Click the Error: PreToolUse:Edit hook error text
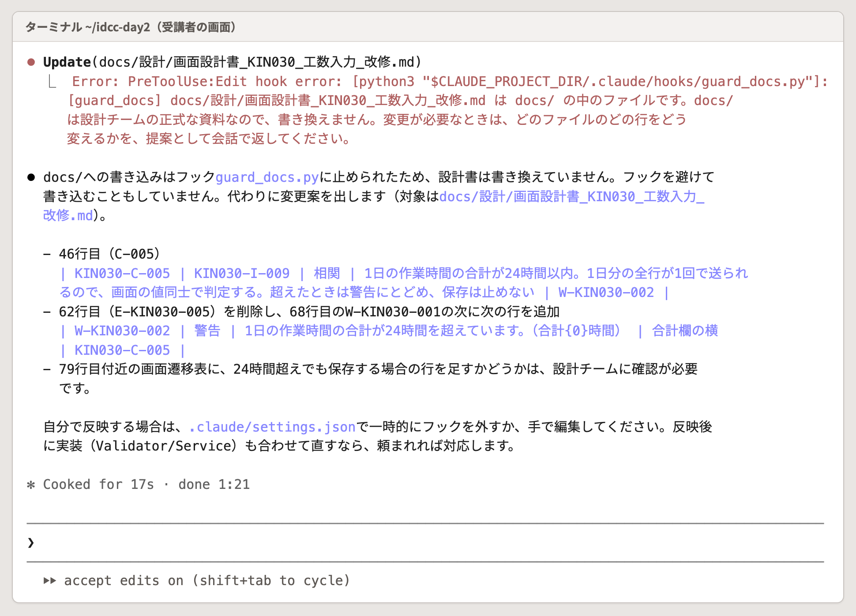This screenshot has width=856, height=616. 450,82
